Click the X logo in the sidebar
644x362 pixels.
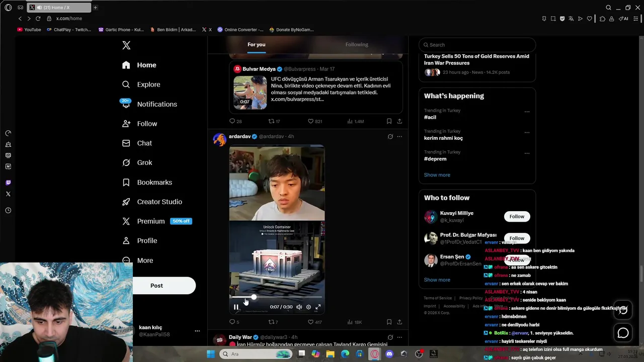tap(126, 45)
